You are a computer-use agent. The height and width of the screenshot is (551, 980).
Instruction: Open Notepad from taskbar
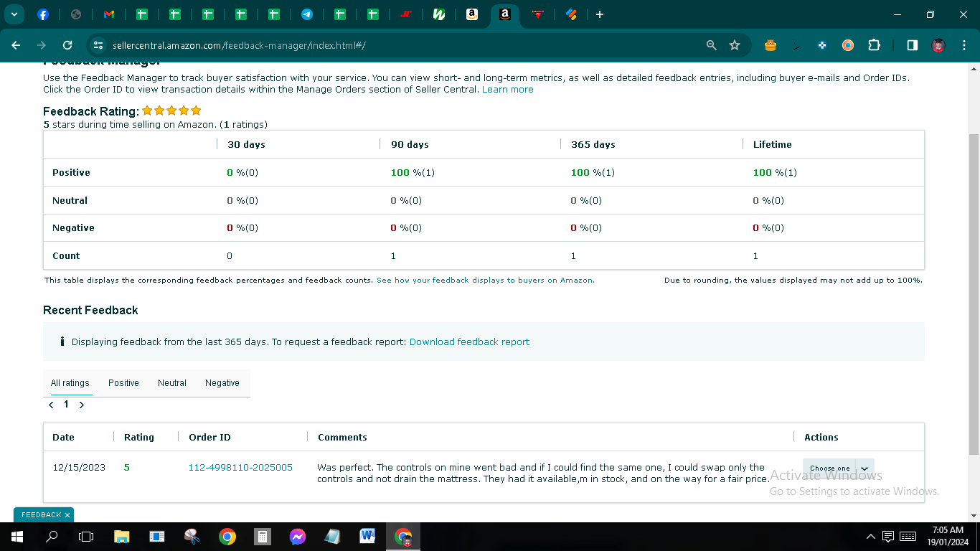(333, 536)
